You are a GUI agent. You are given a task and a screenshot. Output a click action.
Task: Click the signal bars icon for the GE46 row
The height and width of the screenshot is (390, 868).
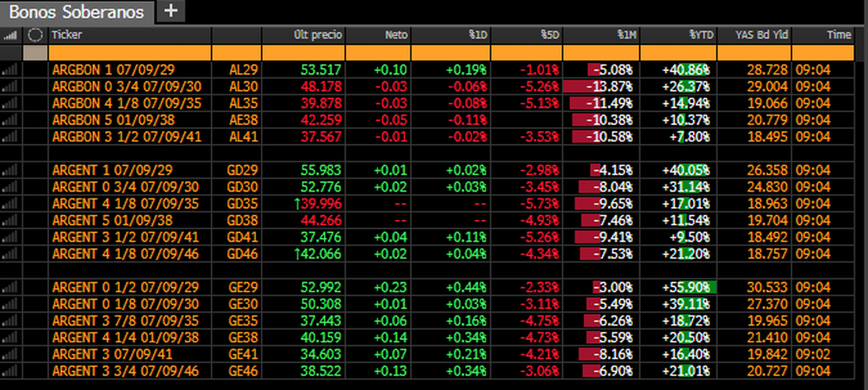pyautogui.click(x=10, y=370)
